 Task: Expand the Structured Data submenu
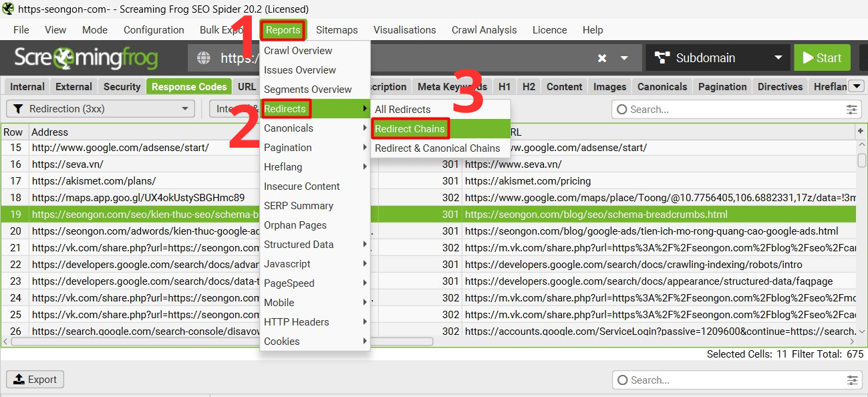[x=315, y=245]
